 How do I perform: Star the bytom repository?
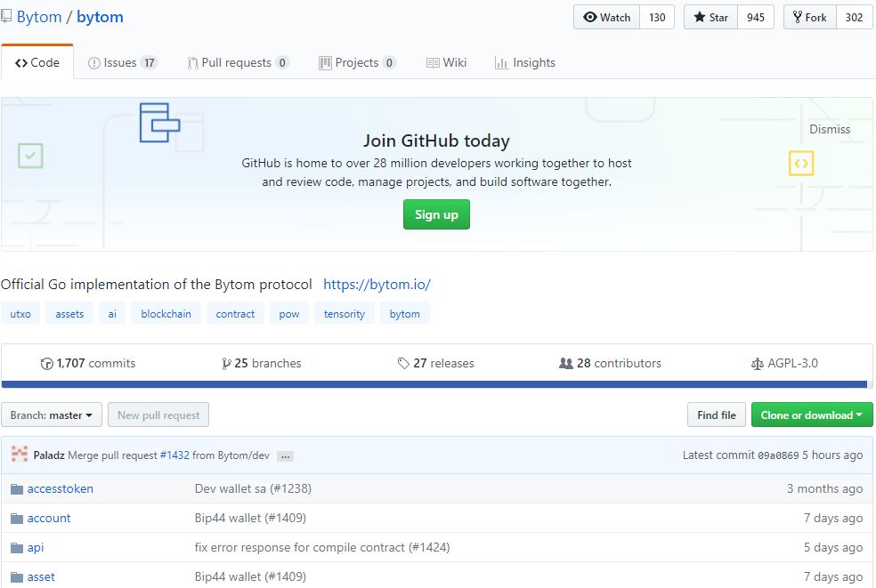(710, 18)
